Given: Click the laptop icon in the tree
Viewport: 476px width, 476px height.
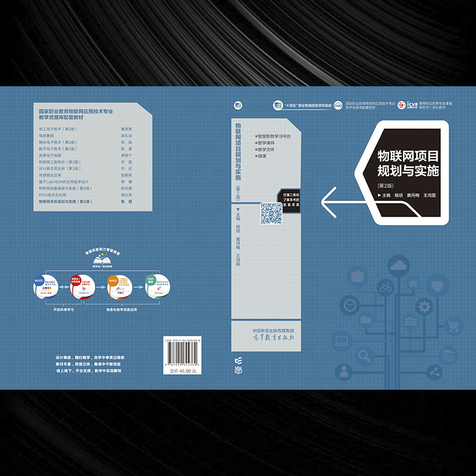Looking at the screenshot, I should coord(342,341).
